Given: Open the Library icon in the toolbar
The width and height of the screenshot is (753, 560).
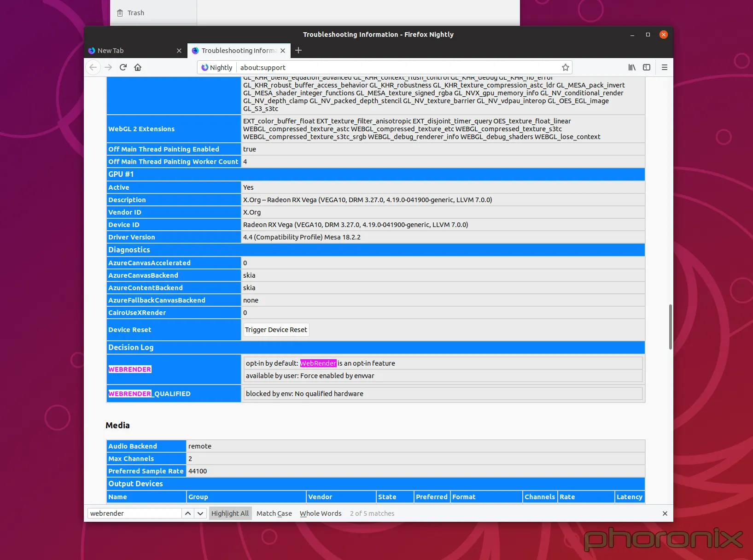Looking at the screenshot, I should (632, 67).
